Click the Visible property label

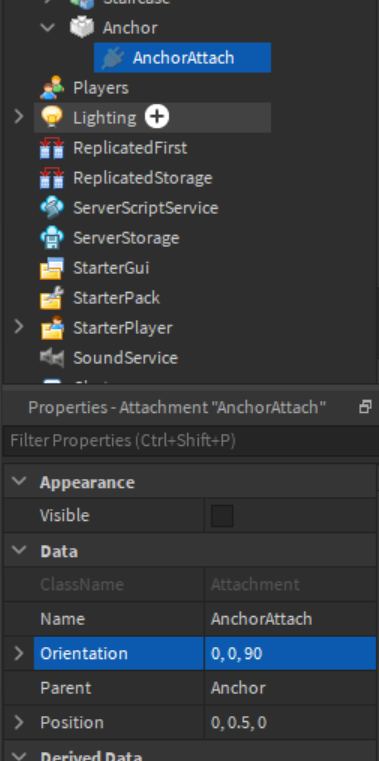coord(65,515)
